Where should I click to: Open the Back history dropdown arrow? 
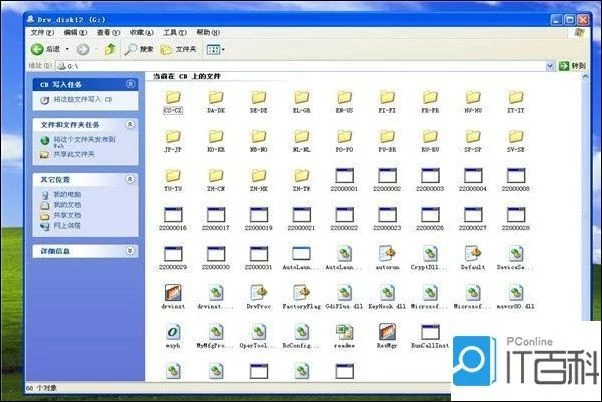[x=67, y=49]
